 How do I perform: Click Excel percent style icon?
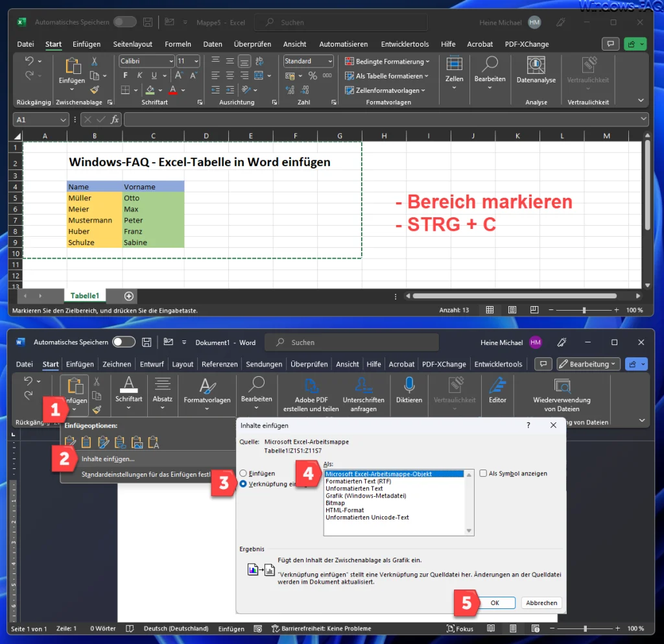pyautogui.click(x=313, y=76)
